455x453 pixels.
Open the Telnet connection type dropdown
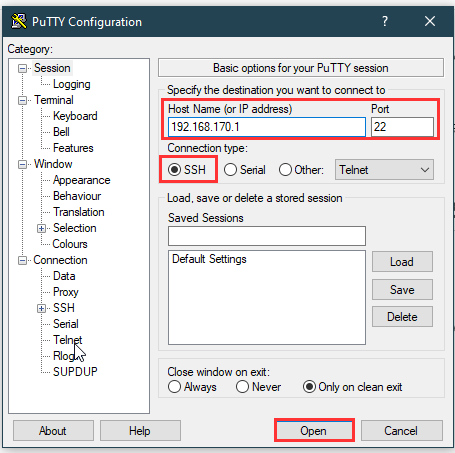384,170
